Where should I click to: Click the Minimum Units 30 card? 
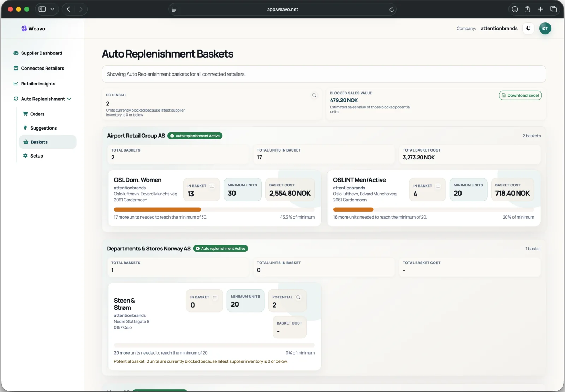(x=242, y=190)
